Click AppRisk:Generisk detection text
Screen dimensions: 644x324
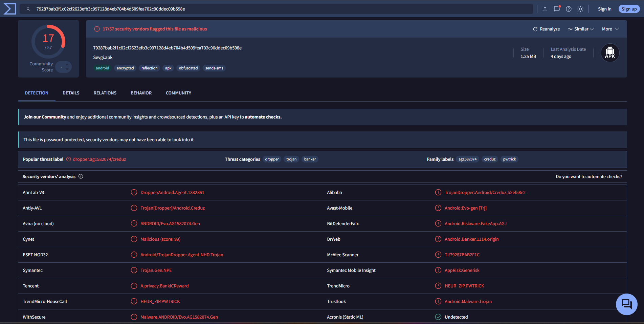[462, 270]
